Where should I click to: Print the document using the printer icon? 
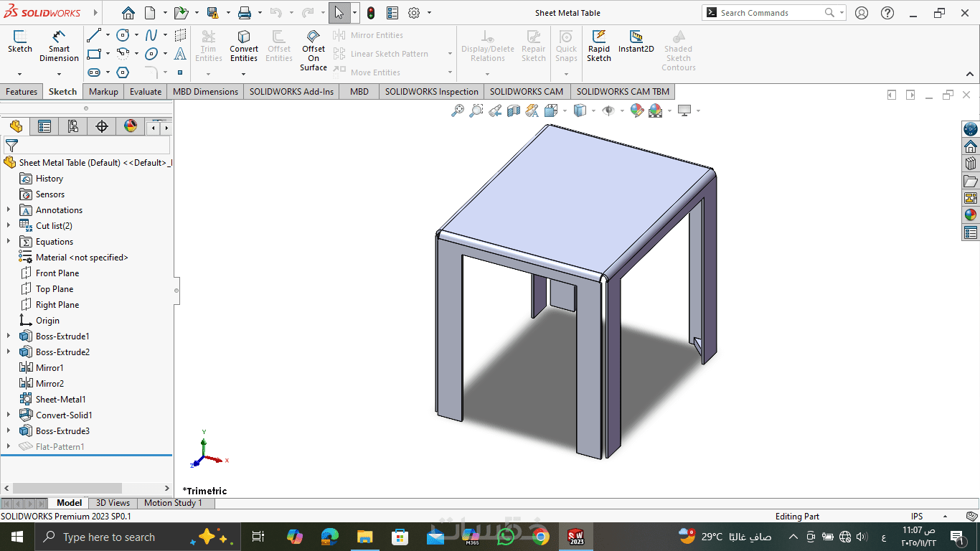pyautogui.click(x=244, y=13)
